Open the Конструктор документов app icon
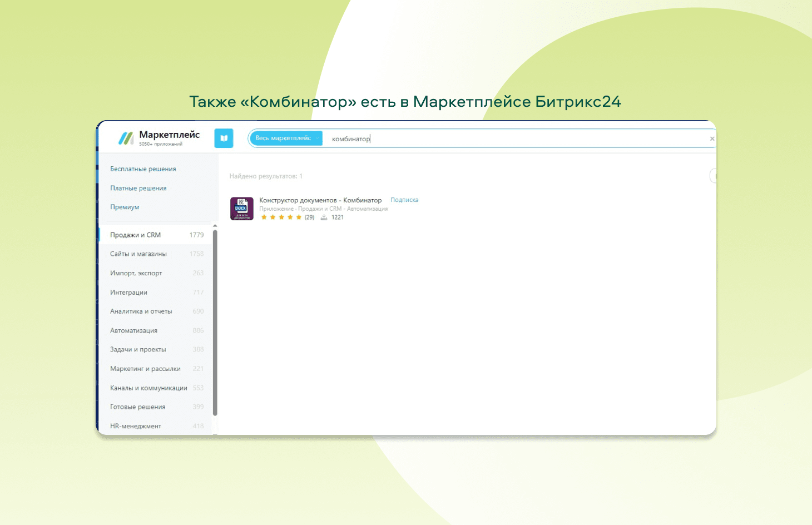Screen dimensions: 812x525 pyautogui.click(x=242, y=209)
